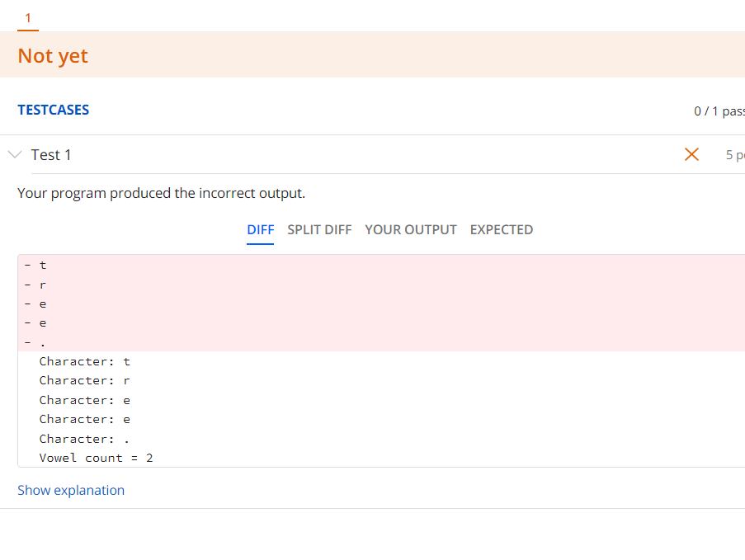This screenshot has width=745, height=560.
Task: Open the disclosure arrow beside Test 1
Action: tap(14, 154)
